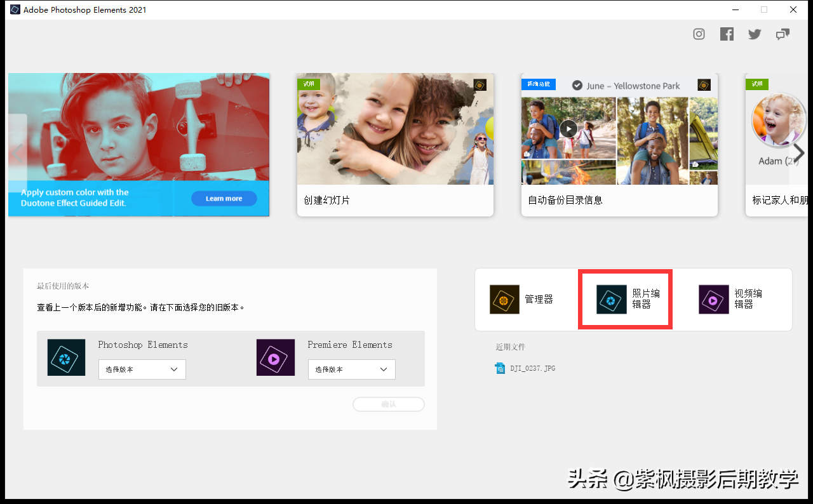813x504 pixels.
Task: Open the Instagram link icon
Action: [x=699, y=34]
